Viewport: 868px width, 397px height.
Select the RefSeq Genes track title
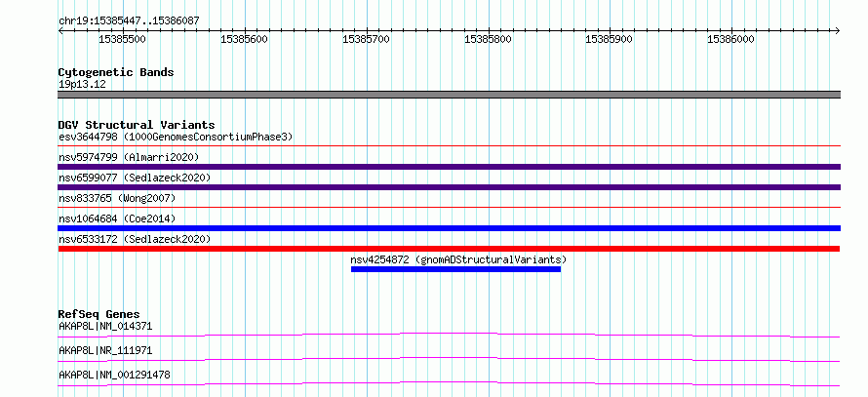[x=99, y=314]
